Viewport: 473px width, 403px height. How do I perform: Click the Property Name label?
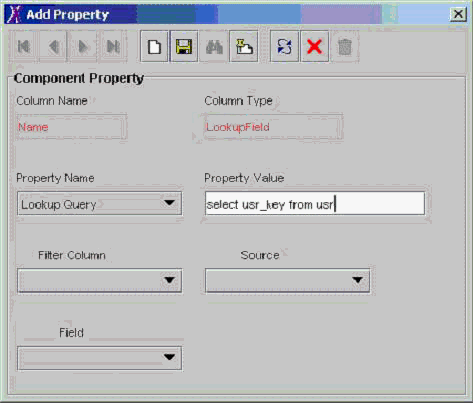55,178
